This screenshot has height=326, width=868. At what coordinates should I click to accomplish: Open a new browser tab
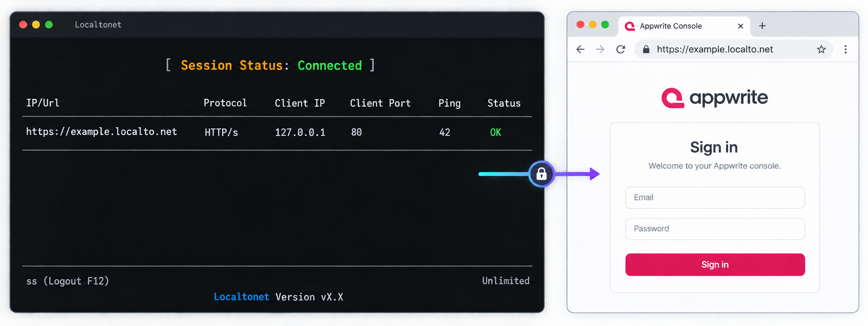(x=762, y=26)
